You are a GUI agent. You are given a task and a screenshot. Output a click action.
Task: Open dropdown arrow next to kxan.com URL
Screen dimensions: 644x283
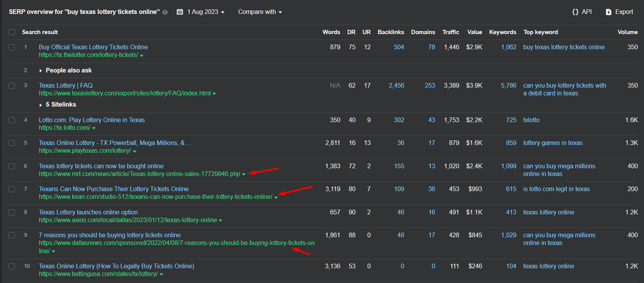coord(276,198)
